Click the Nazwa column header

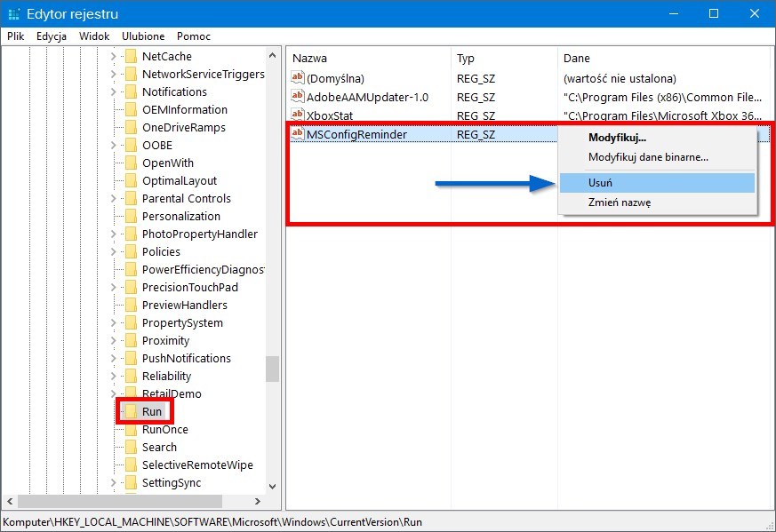point(369,59)
